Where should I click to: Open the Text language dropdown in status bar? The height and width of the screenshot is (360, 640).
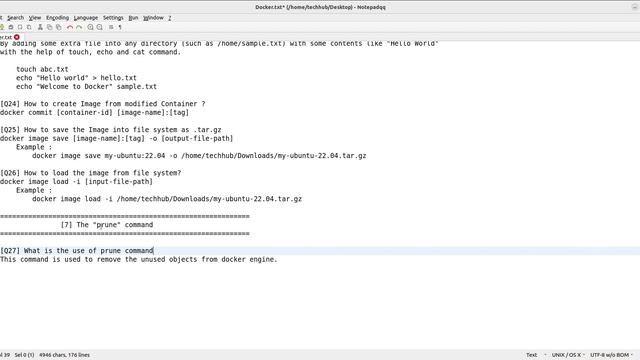point(535,355)
